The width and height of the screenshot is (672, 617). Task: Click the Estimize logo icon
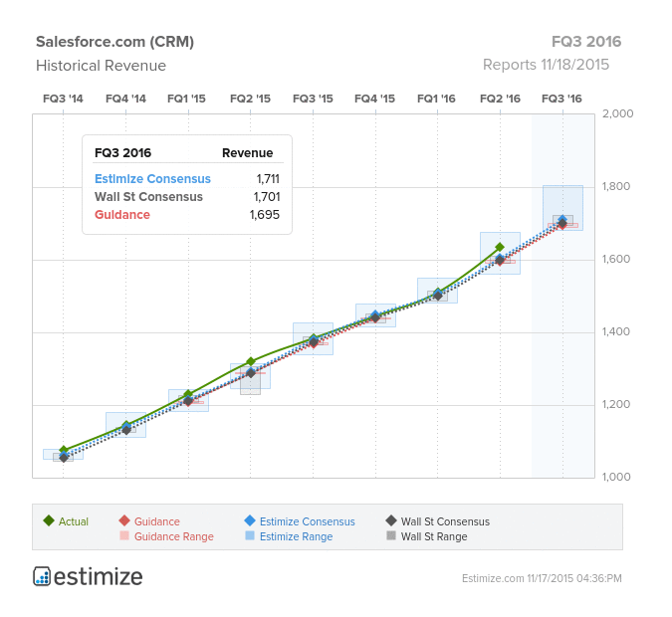click(42, 576)
